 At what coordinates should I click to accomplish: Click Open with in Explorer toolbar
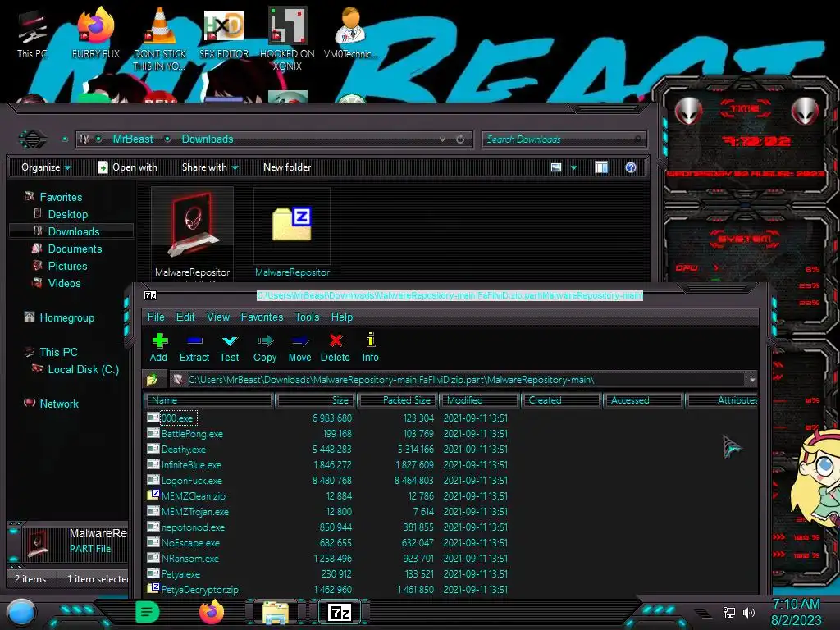coord(127,167)
